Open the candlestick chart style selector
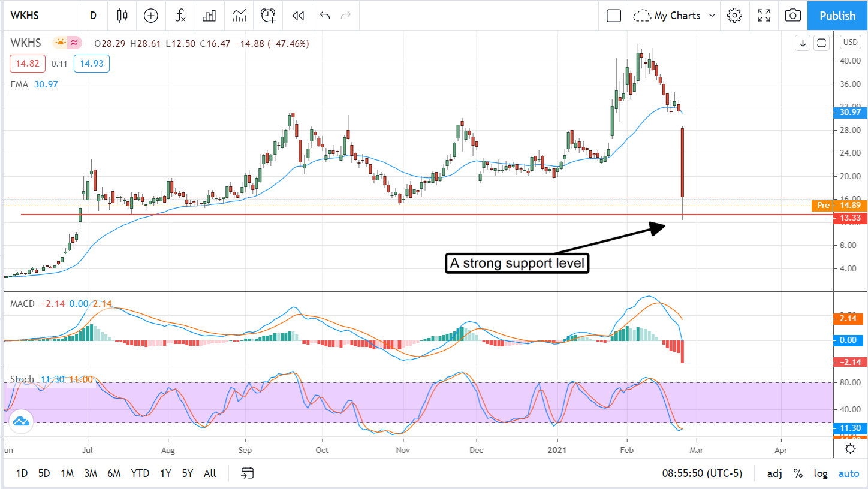868x489 pixels. pos(122,16)
